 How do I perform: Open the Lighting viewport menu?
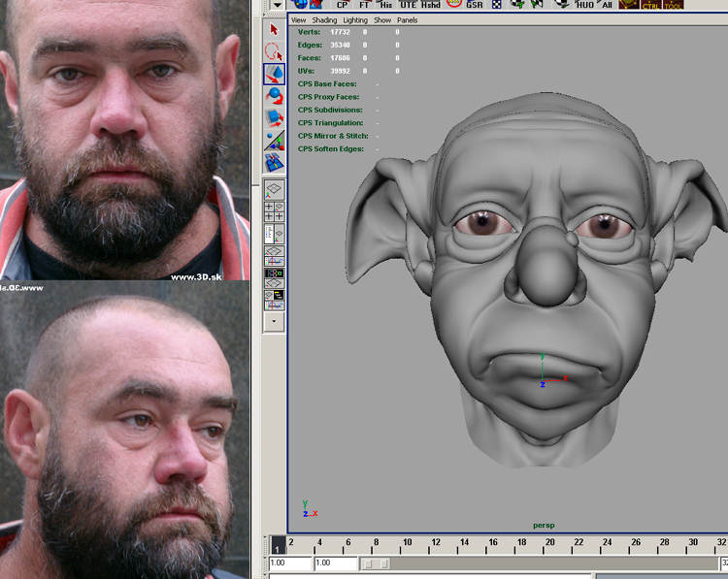click(355, 19)
